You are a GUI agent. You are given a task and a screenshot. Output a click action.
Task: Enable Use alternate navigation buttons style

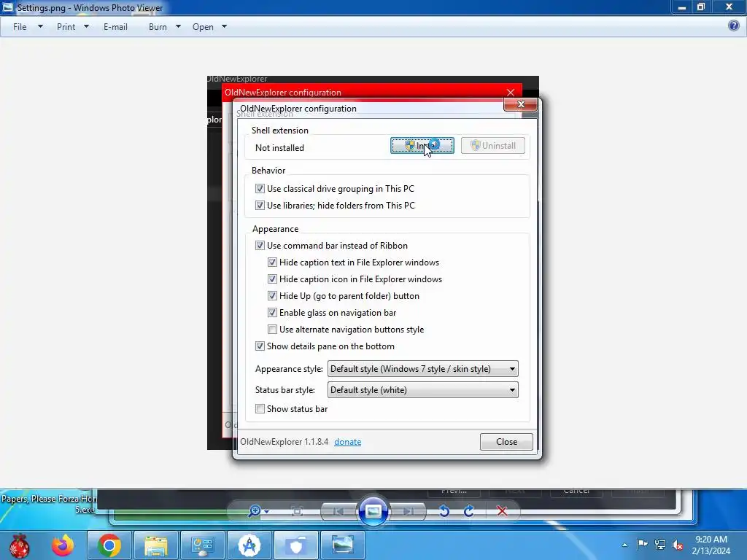[x=272, y=330]
